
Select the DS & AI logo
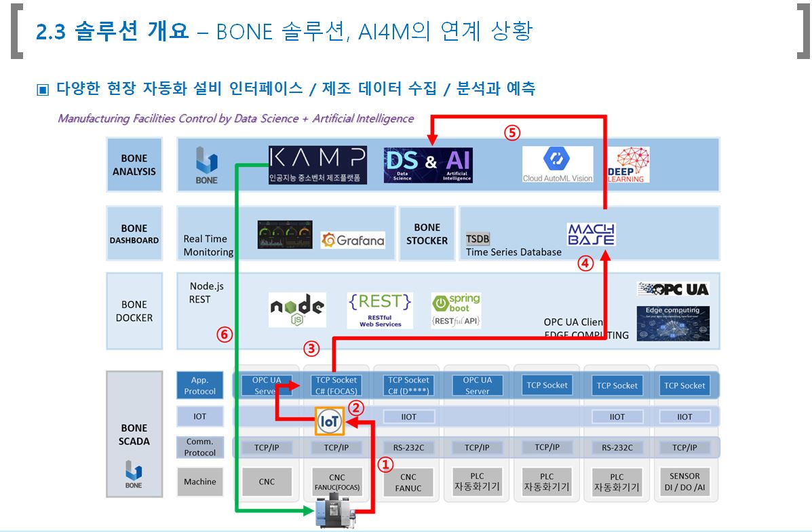click(428, 165)
